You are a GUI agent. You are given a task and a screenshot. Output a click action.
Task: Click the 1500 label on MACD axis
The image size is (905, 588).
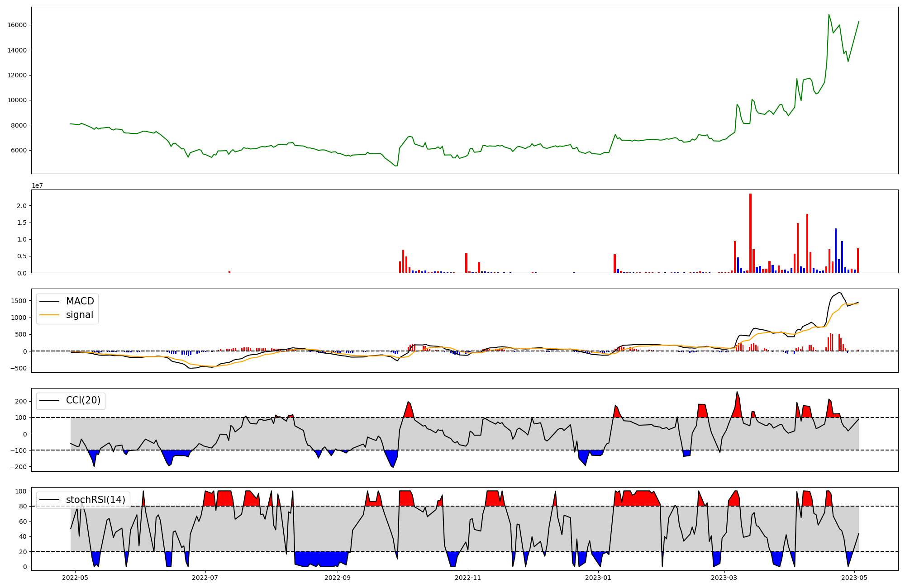coord(19,301)
